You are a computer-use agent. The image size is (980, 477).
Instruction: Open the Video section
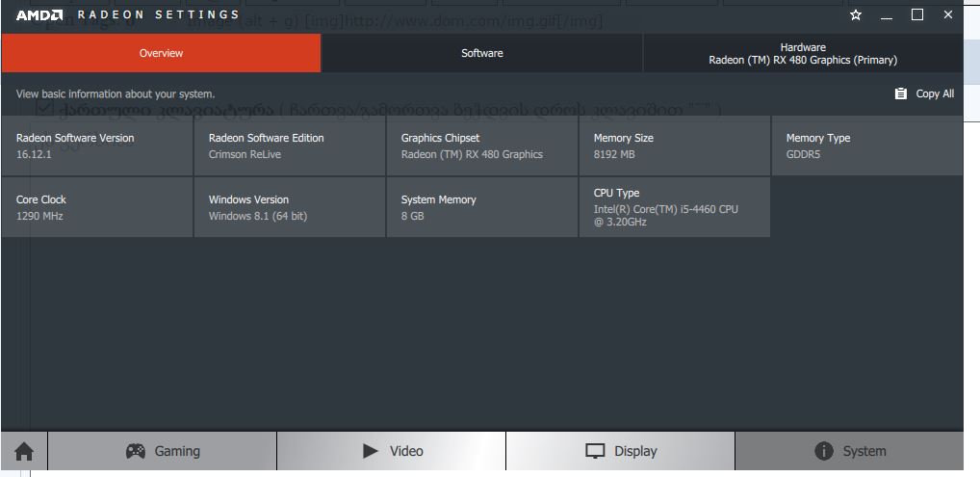[392, 451]
